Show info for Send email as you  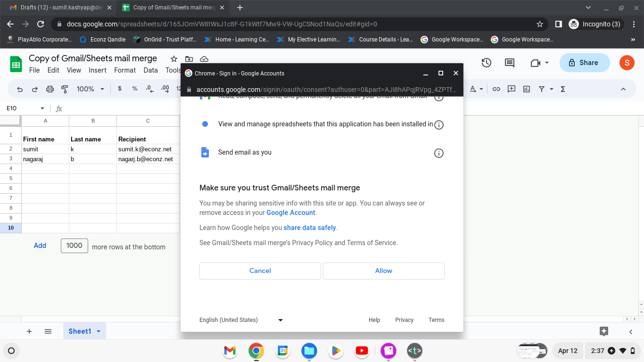[439, 153]
